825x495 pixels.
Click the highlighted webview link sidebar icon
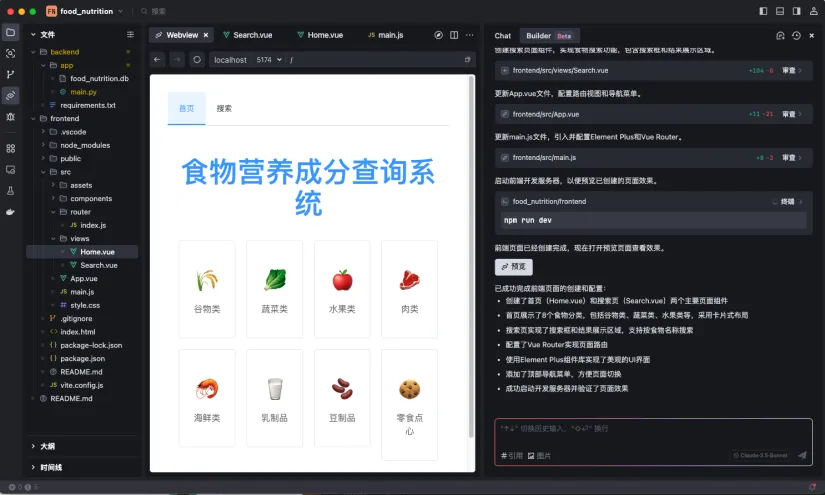point(10,95)
